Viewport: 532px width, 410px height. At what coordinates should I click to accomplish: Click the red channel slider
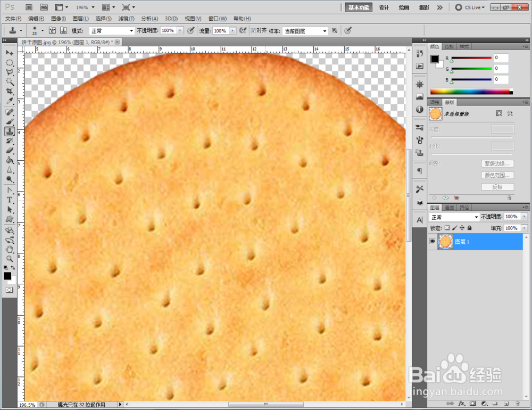point(471,58)
